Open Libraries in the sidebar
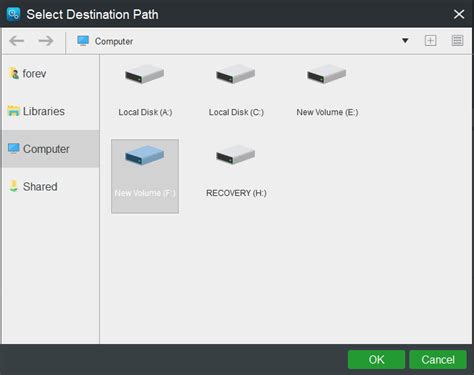The height and width of the screenshot is (375, 474). pyautogui.click(x=51, y=111)
